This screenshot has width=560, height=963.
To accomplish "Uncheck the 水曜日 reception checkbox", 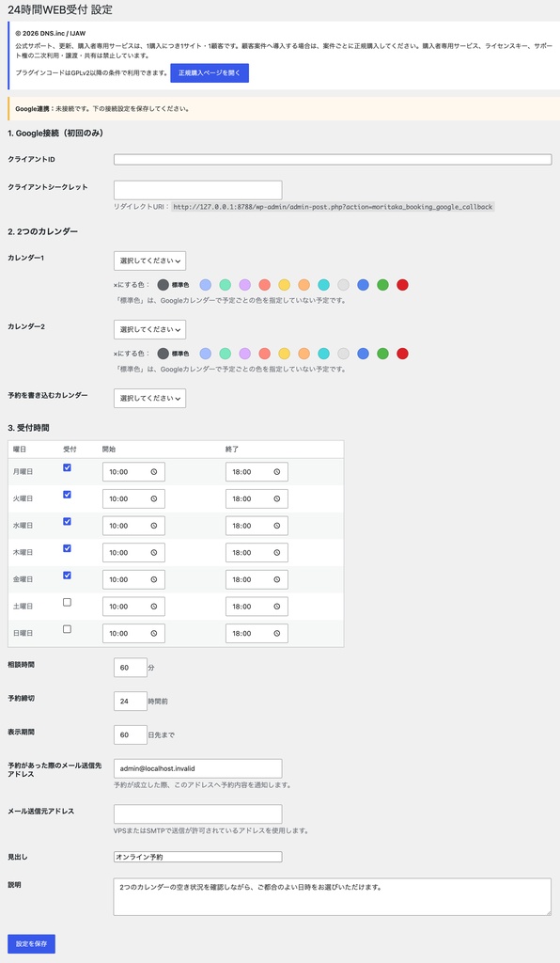I will [x=67, y=521].
